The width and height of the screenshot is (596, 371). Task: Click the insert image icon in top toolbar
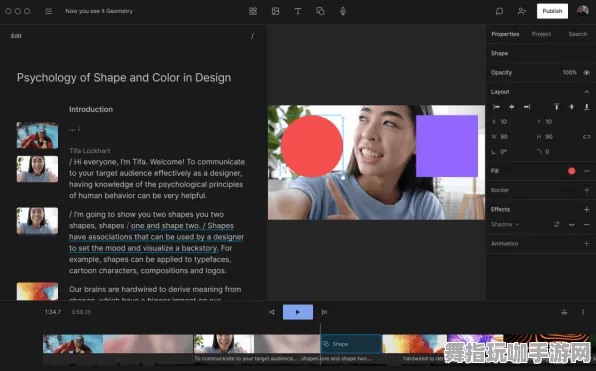pos(276,11)
